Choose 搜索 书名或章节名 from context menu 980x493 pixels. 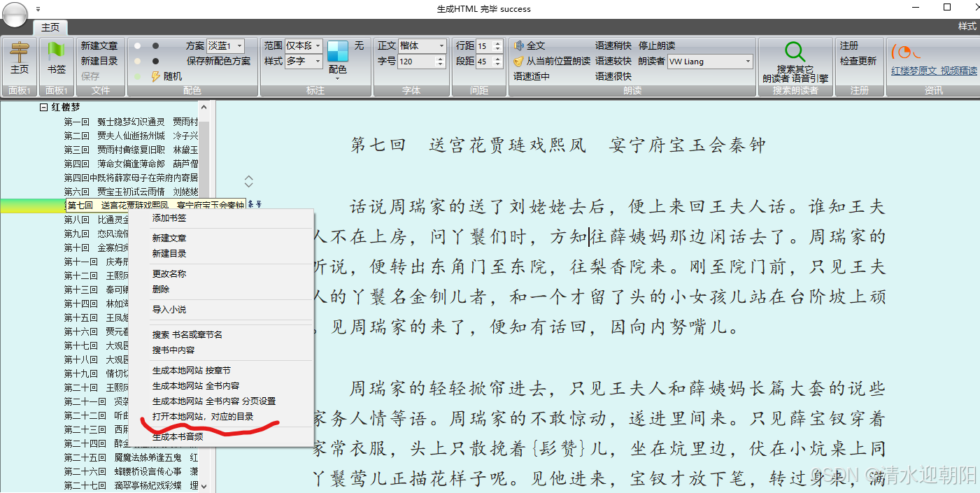(x=187, y=334)
